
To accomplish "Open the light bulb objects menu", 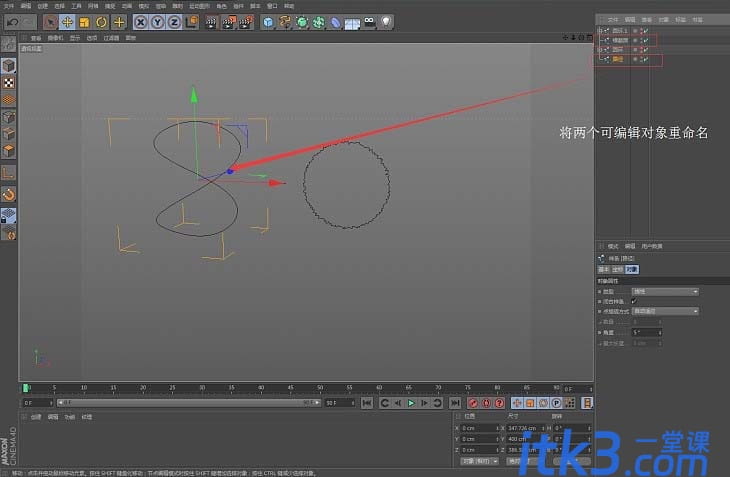I will click(386, 22).
